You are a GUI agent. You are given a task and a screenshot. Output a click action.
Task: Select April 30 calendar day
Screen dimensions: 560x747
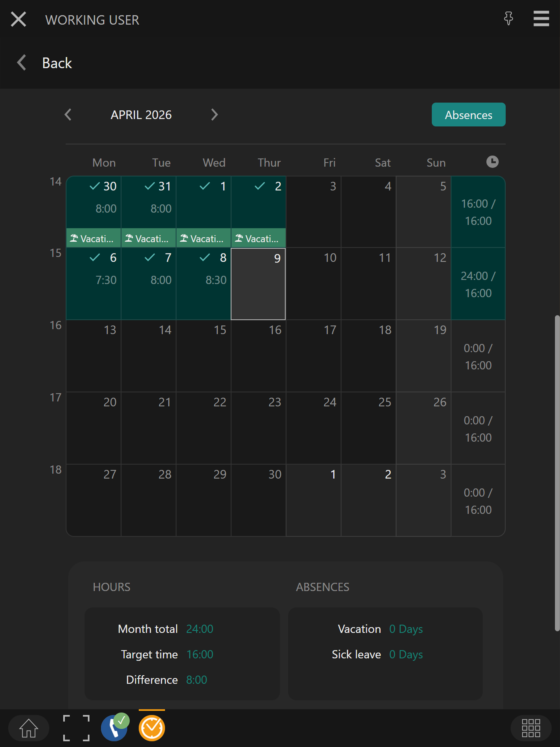pyautogui.click(x=259, y=500)
